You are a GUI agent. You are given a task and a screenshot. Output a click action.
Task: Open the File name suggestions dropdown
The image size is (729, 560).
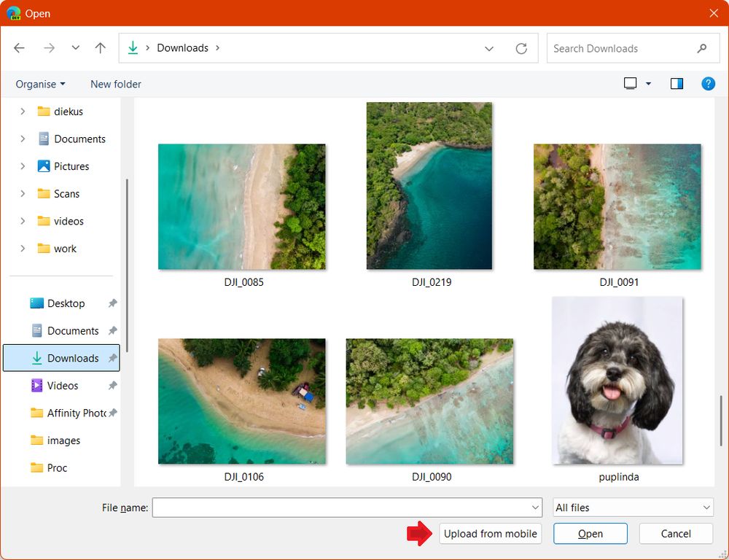(x=536, y=508)
